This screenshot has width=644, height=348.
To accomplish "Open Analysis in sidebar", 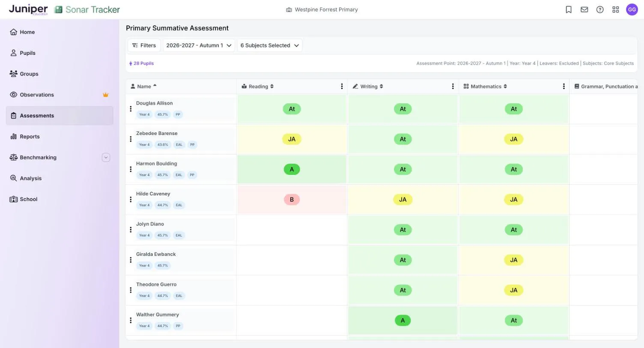I will 60,178.
